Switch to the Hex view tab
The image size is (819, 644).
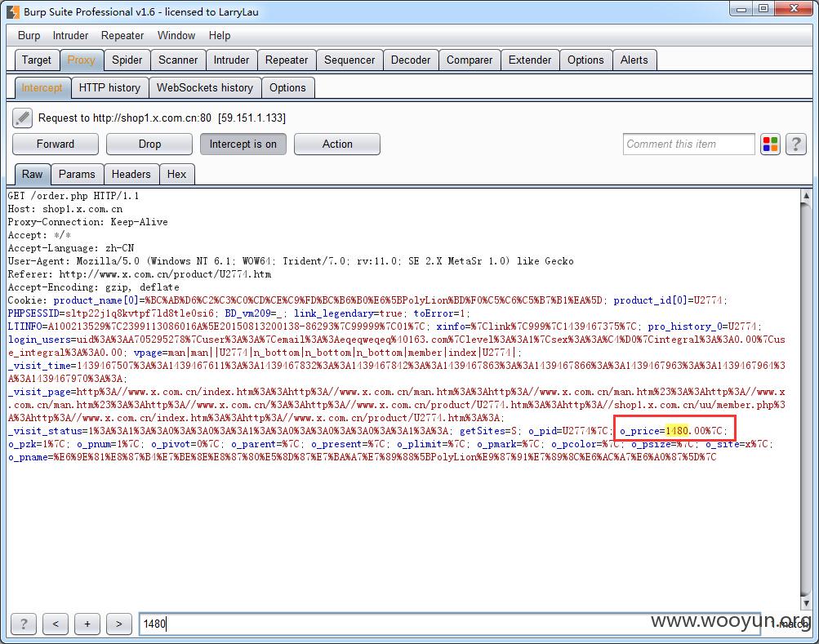(176, 175)
